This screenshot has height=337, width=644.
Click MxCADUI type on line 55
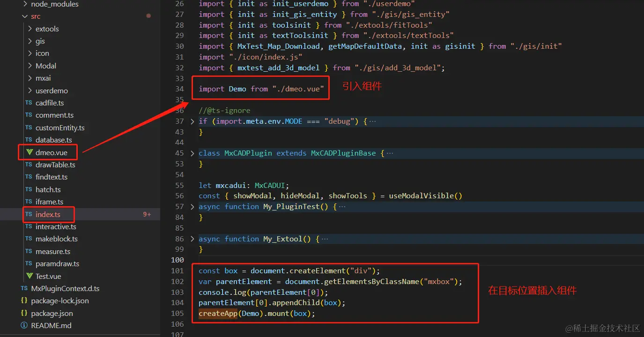click(270, 185)
